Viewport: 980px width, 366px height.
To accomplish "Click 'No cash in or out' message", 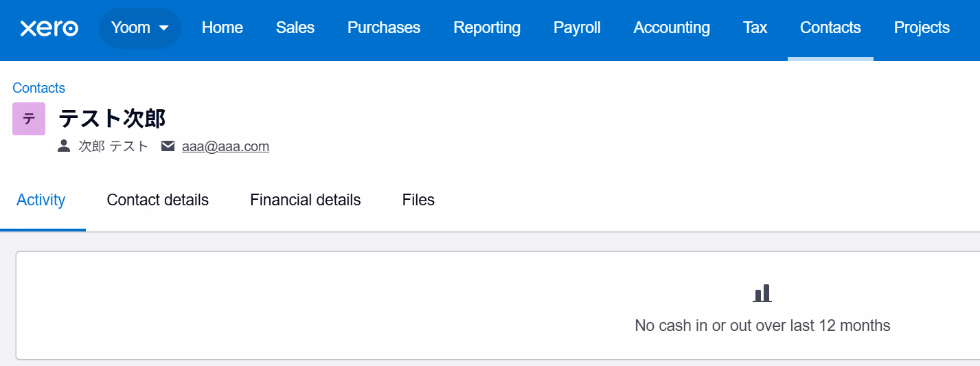I will click(x=762, y=325).
